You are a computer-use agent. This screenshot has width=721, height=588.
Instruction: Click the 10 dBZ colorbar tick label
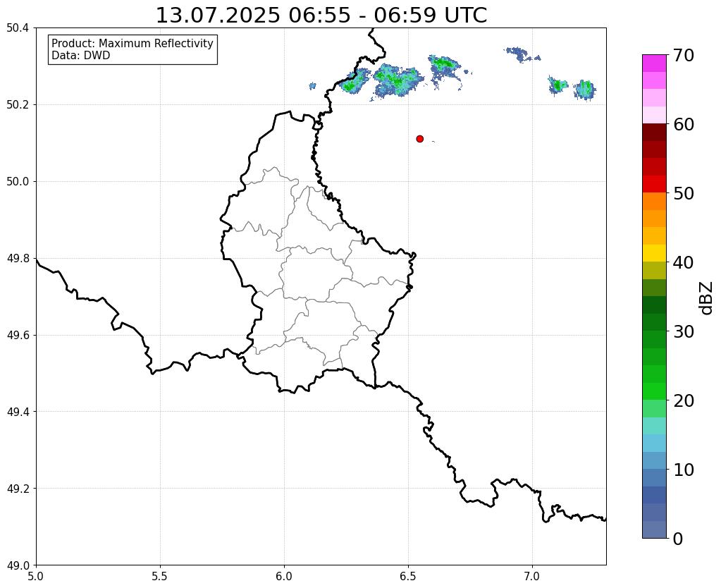(x=684, y=470)
